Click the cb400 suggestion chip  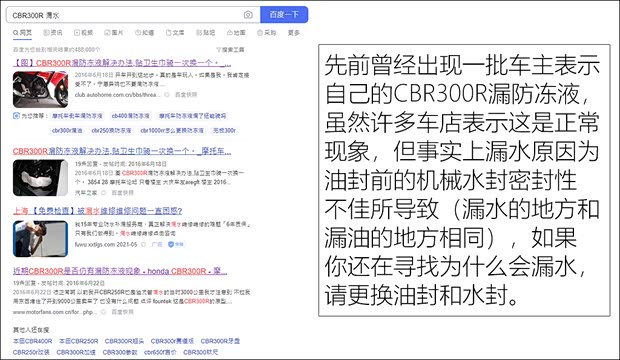point(130,116)
